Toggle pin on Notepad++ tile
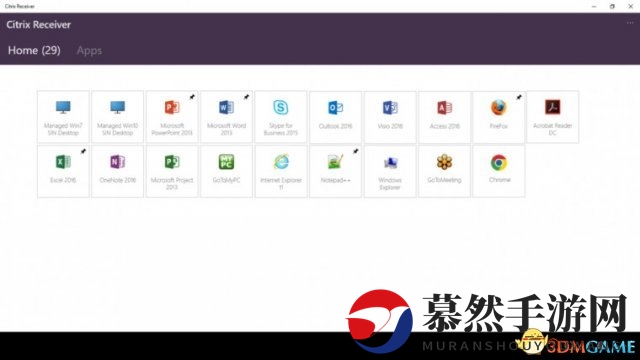The image size is (640, 360). click(x=356, y=151)
